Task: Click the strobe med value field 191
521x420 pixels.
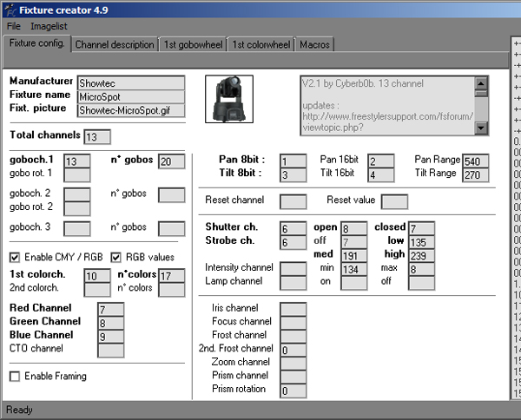Action: (354, 256)
